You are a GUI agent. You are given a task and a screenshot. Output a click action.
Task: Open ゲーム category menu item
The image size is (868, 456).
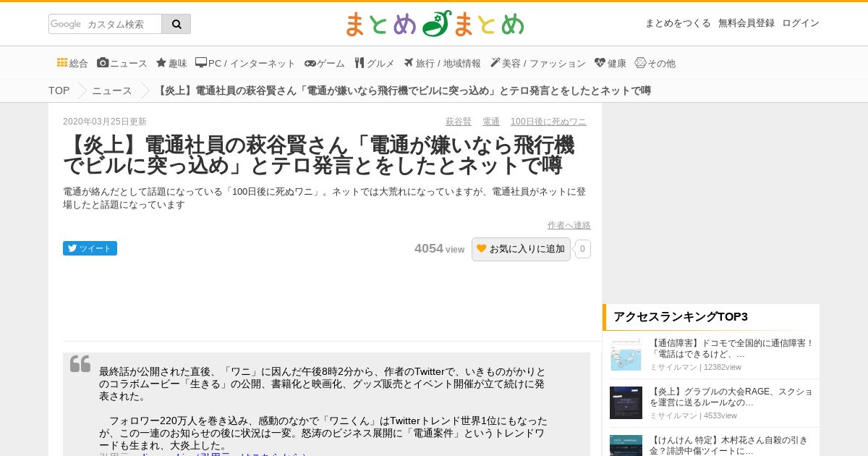pyautogui.click(x=325, y=63)
